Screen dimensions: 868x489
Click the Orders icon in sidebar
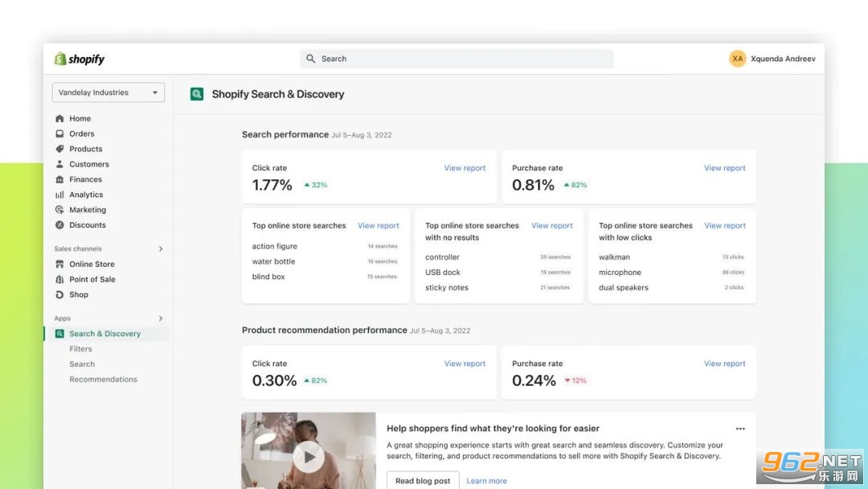pyautogui.click(x=59, y=134)
